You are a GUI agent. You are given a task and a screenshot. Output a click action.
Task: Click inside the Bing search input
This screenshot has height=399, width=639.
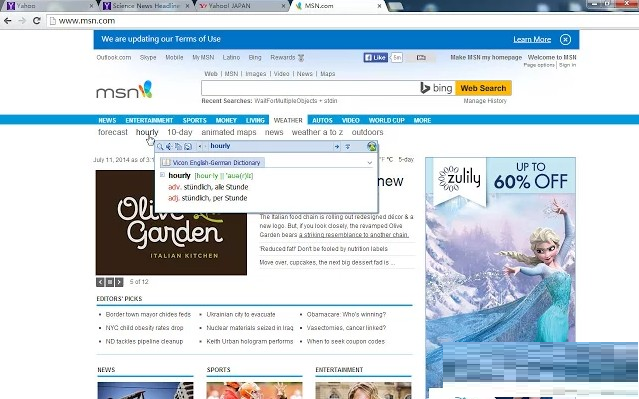(310, 88)
